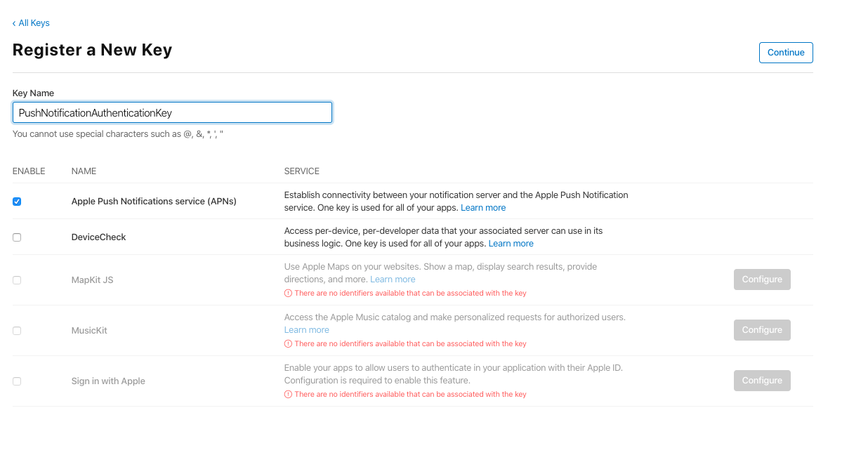Click the Sign in with Apple warning icon

[x=288, y=395]
